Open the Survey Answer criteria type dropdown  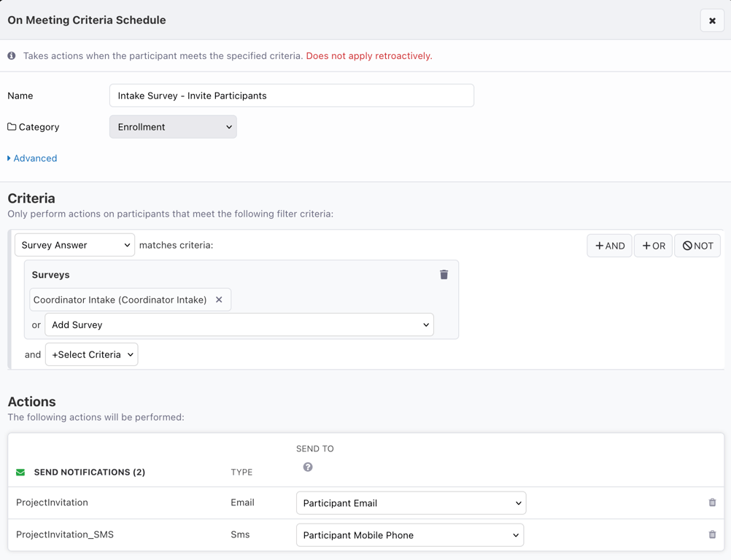pyautogui.click(x=74, y=245)
